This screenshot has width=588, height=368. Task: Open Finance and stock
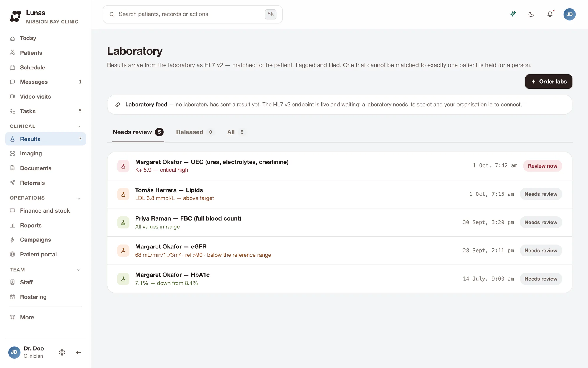click(46, 211)
